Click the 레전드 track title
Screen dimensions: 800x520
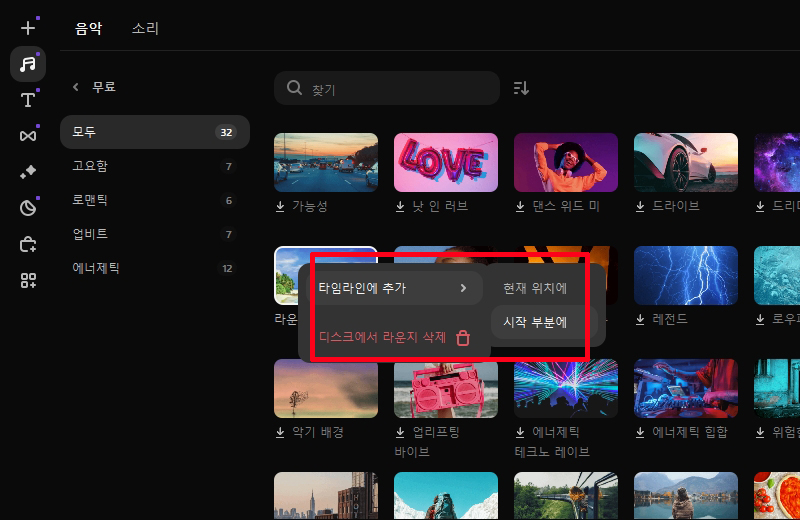670,319
